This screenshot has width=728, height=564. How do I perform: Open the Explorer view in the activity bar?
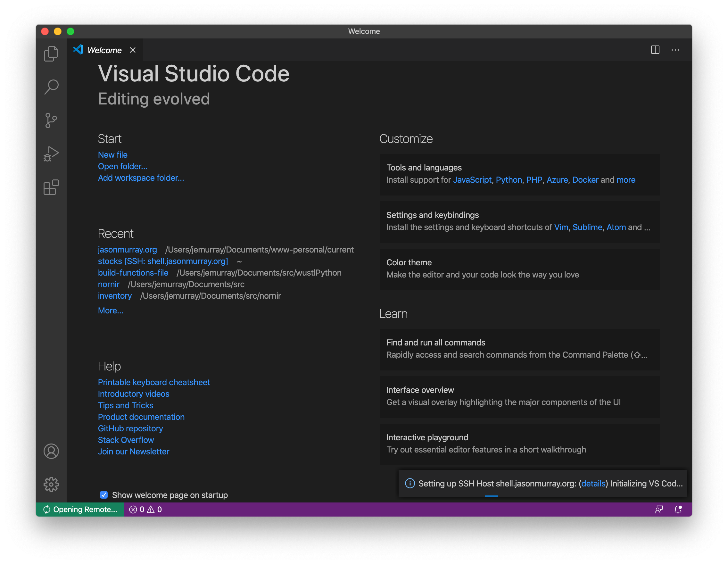pyautogui.click(x=51, y=53)
